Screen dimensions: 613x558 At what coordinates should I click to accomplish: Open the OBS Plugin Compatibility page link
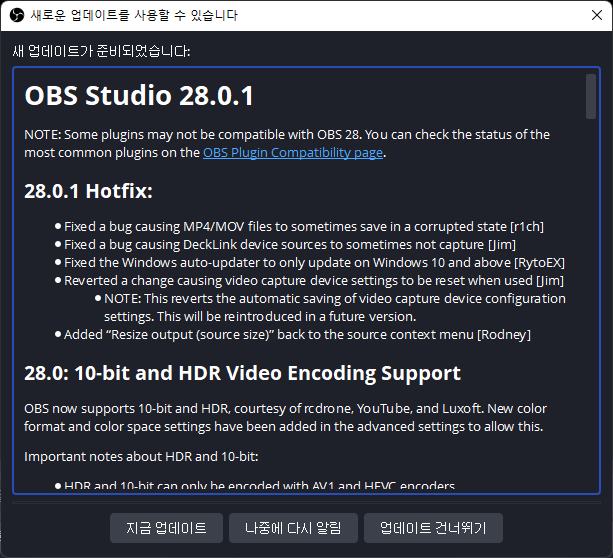pos(292,153)
